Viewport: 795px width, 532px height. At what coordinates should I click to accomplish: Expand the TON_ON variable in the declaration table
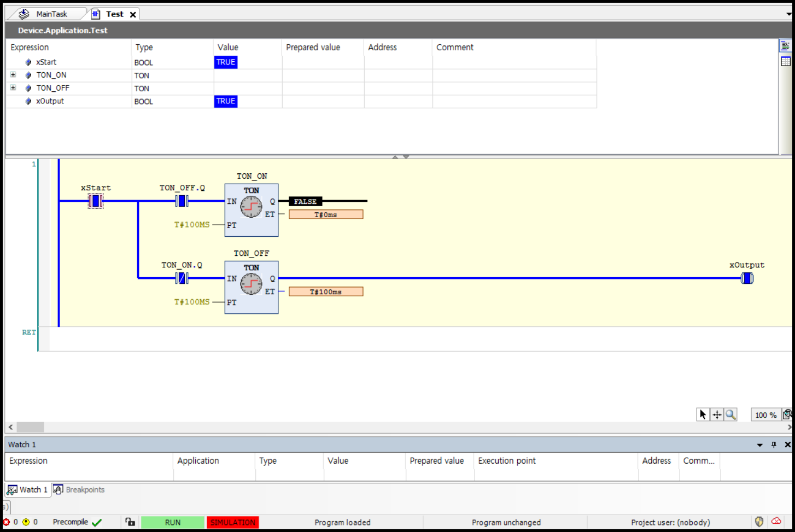click(x=13, y=75)
